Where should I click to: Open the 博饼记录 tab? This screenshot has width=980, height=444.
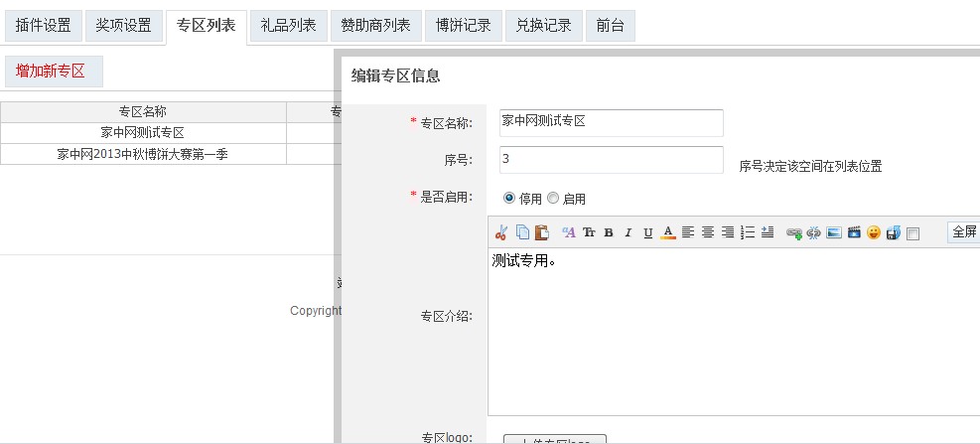point(463,26)
